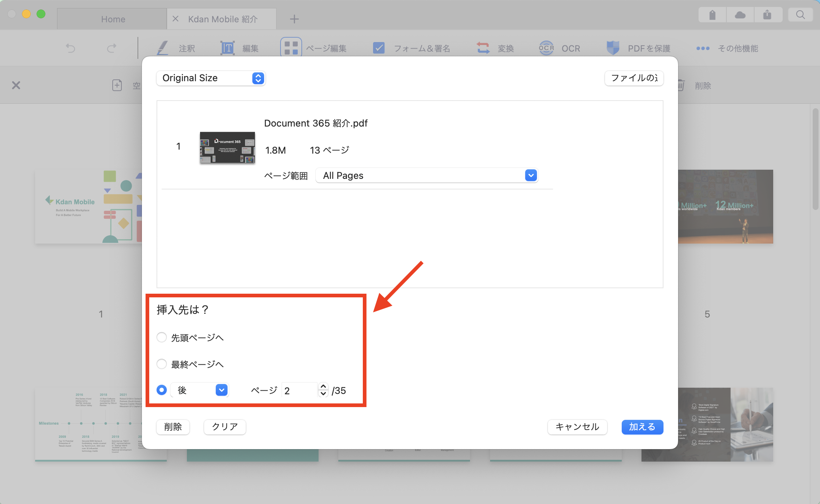The height and width of the screenshot is (504, 820).
Task: Select the 先頭ページへ radio button
Action: pyautogui.click(x=162, y=337)
